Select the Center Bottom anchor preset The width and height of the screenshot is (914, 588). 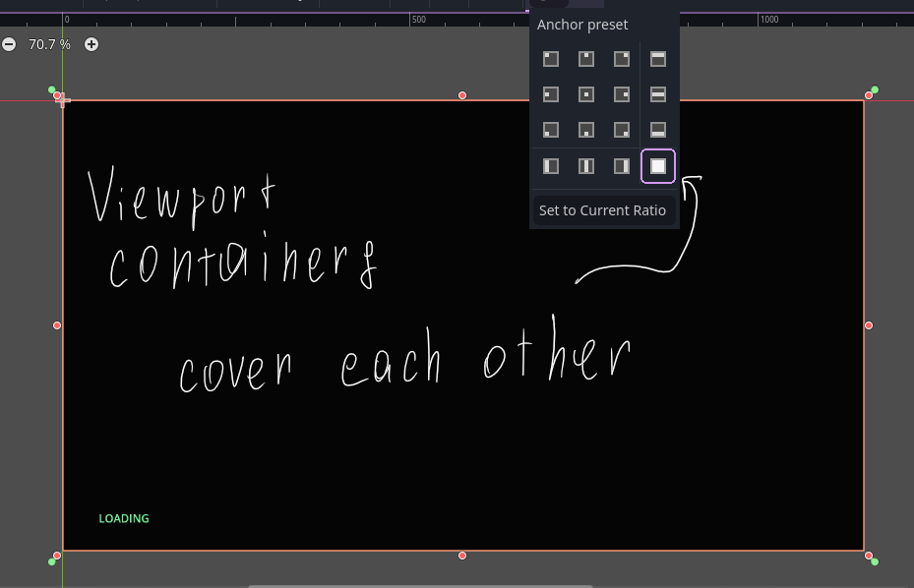click(586, 130)
